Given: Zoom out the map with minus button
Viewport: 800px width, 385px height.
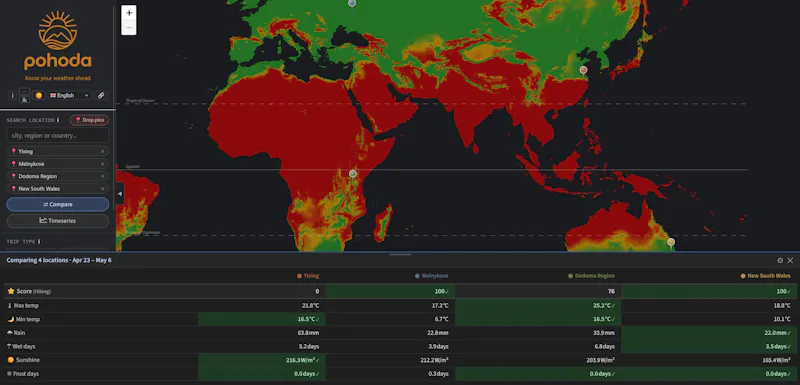Looking at the screenshot, I should 129,28.
